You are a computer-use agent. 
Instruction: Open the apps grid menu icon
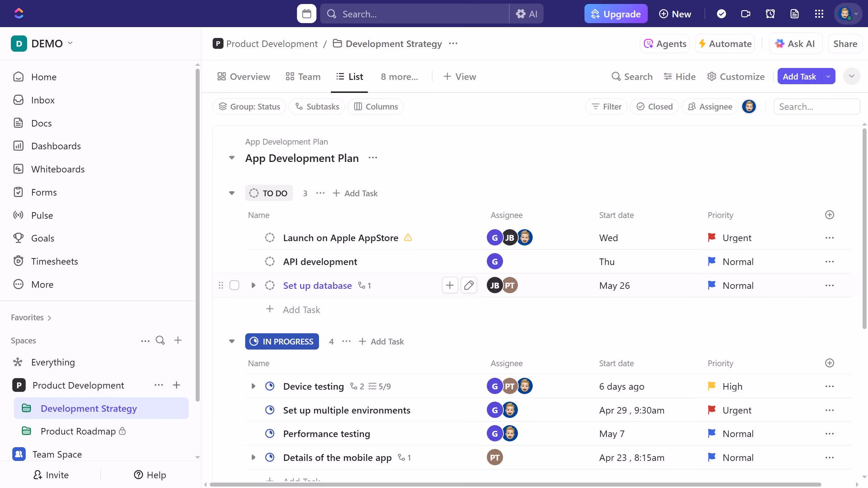coord(819,14)
